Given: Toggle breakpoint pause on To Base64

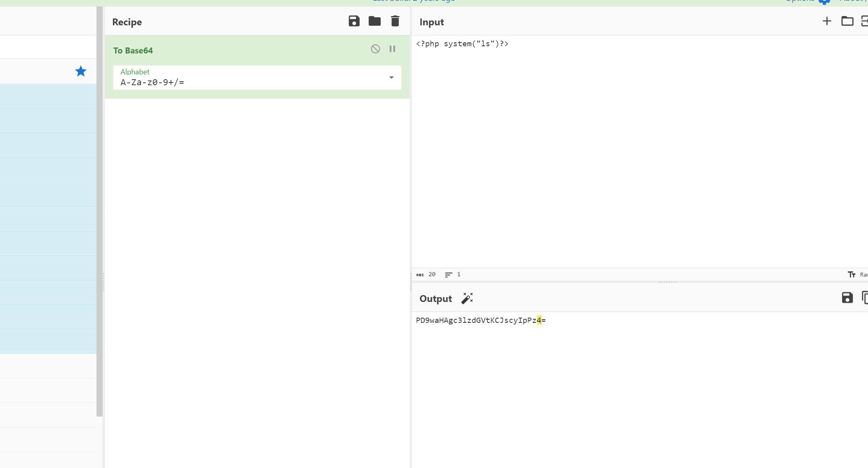Looking at the screenshot, I should pyautogui.click(x=392, y=49).
